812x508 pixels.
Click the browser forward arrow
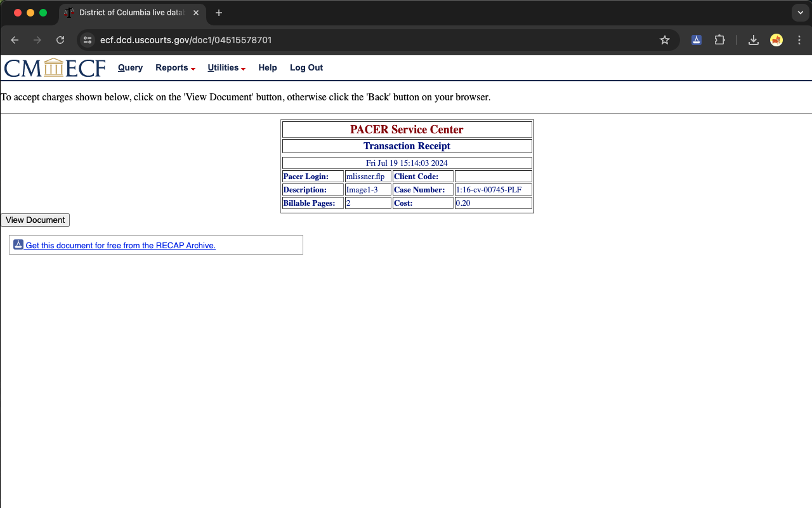pyautogui.click(x=37, y=40)
